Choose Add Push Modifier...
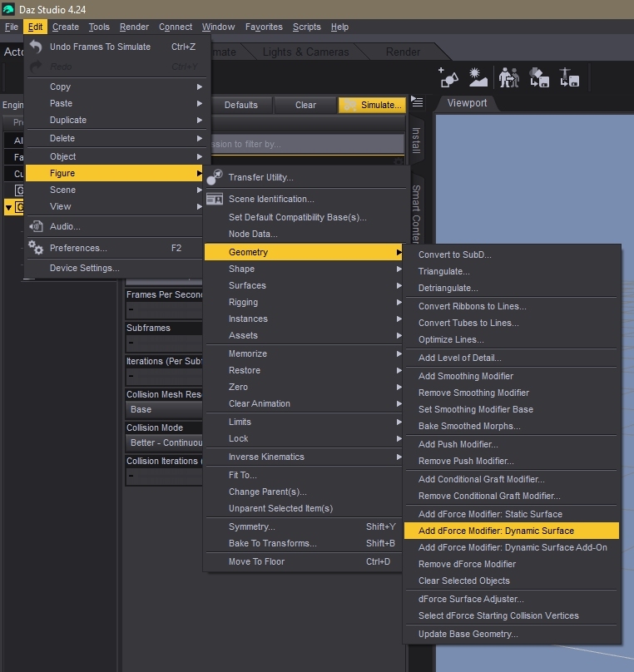This screenshot has width=634, height=672. point(512,444)
